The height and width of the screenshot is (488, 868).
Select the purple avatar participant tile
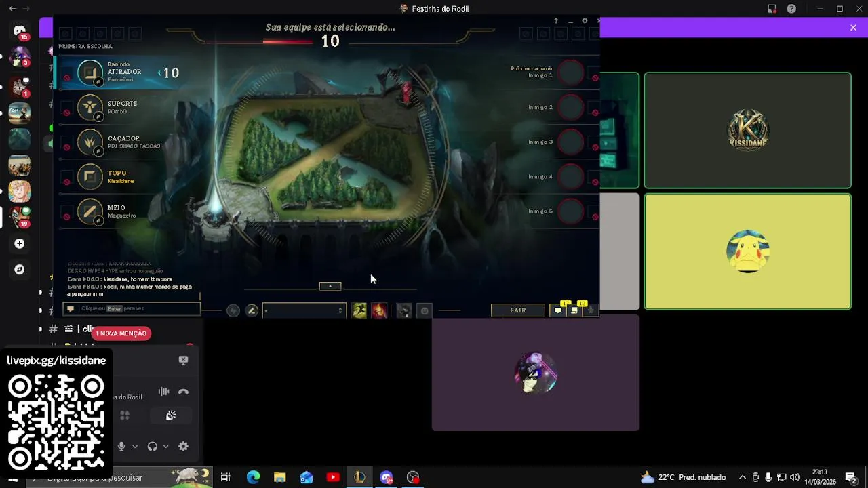(x=536, y=373)
